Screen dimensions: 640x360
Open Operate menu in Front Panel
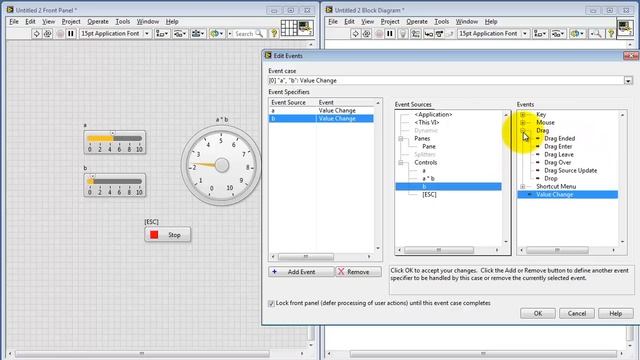(98, 21)
